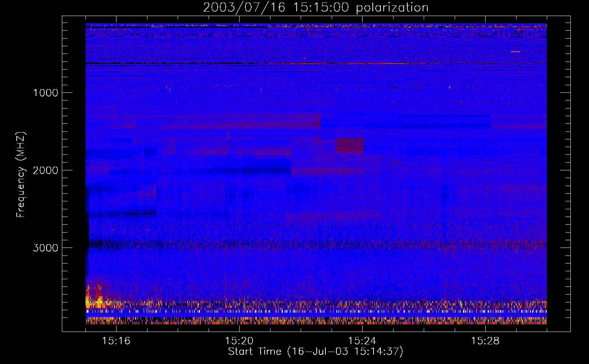Select the 1000 frequency axis label
The height and width of the screenshot is (364, 589).
pyautogui.click(x=46, y=93)
